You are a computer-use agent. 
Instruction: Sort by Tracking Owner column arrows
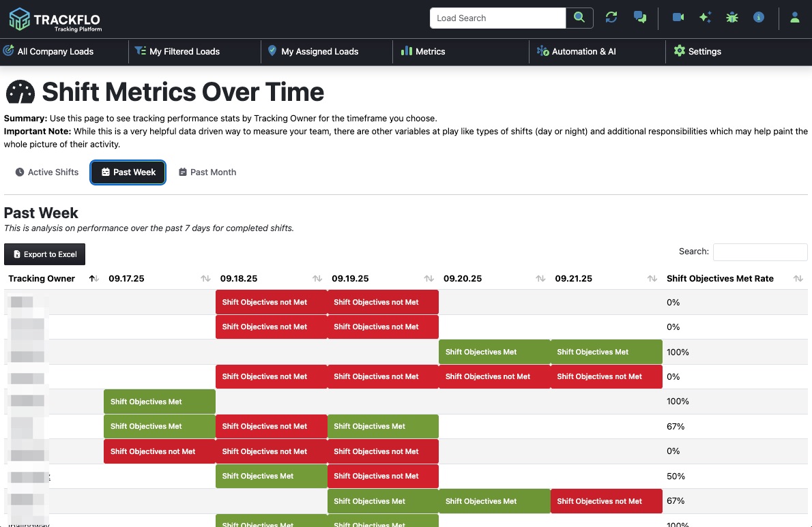pyautogui.click(x=93, y=279)
